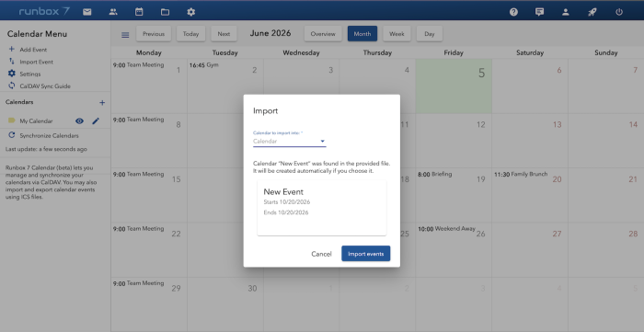This screenshot has height=332, width=644.
Task: Click the calendar Settings gear icon
Action: (11, 74)
